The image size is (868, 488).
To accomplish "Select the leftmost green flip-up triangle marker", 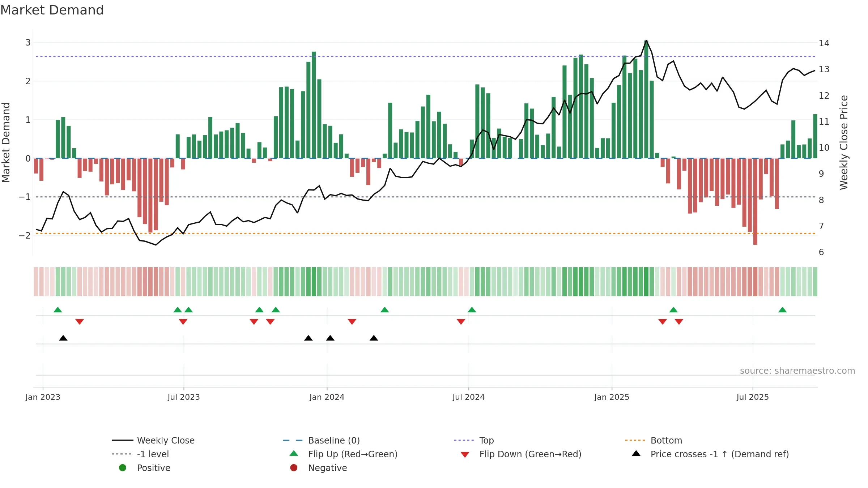I will point(58,310).
